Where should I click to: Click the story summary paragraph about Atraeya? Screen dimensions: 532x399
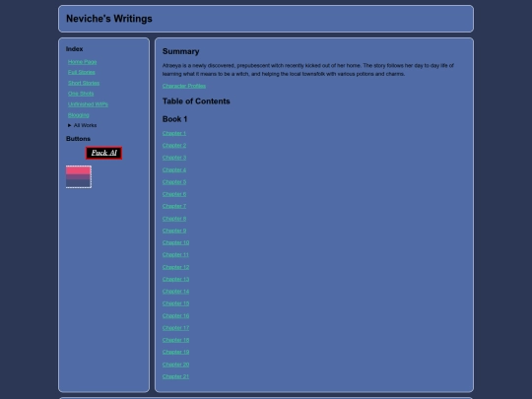click(308, 70)
